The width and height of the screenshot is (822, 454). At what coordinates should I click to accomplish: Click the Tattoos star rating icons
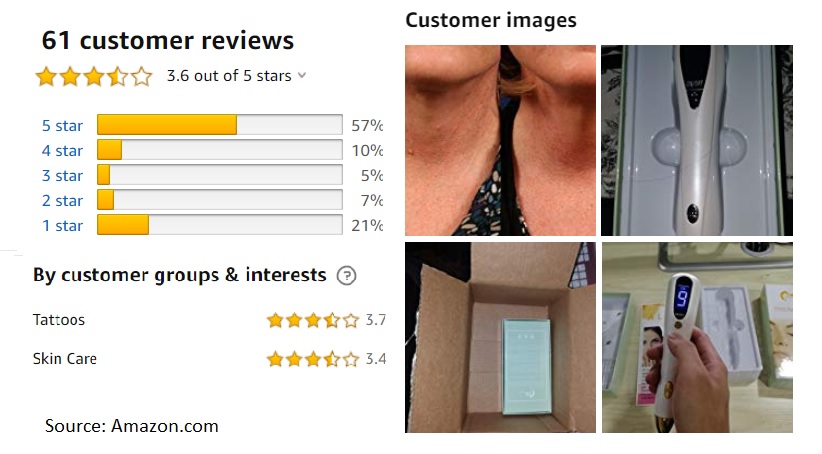(x=313, y=320)
